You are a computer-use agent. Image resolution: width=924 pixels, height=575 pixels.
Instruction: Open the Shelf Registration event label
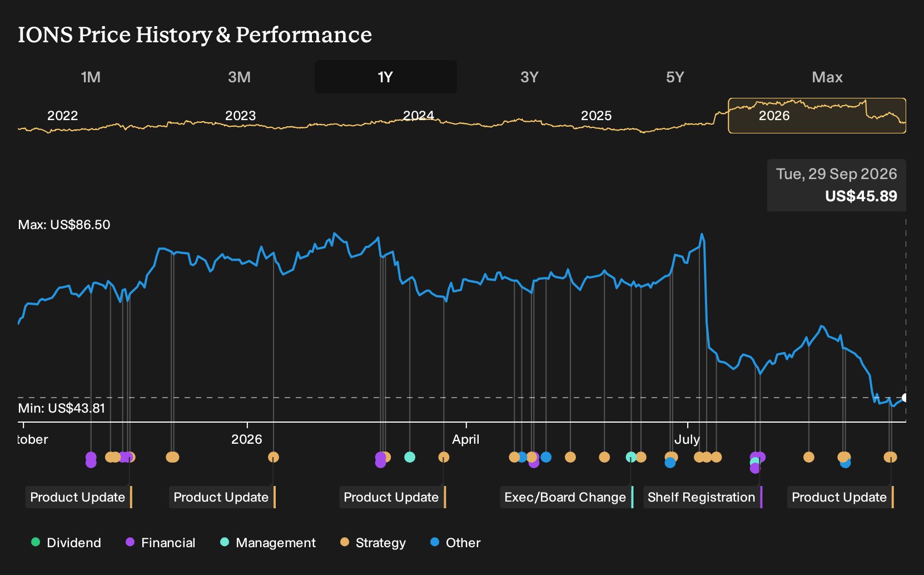(703, 497)
